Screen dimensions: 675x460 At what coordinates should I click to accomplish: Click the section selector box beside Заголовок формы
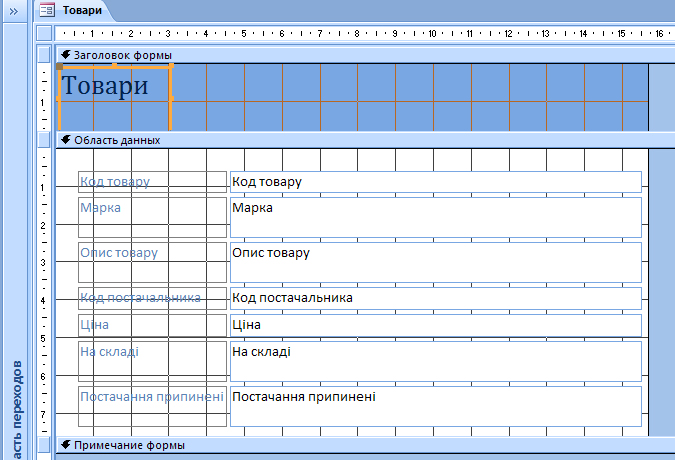44,55
